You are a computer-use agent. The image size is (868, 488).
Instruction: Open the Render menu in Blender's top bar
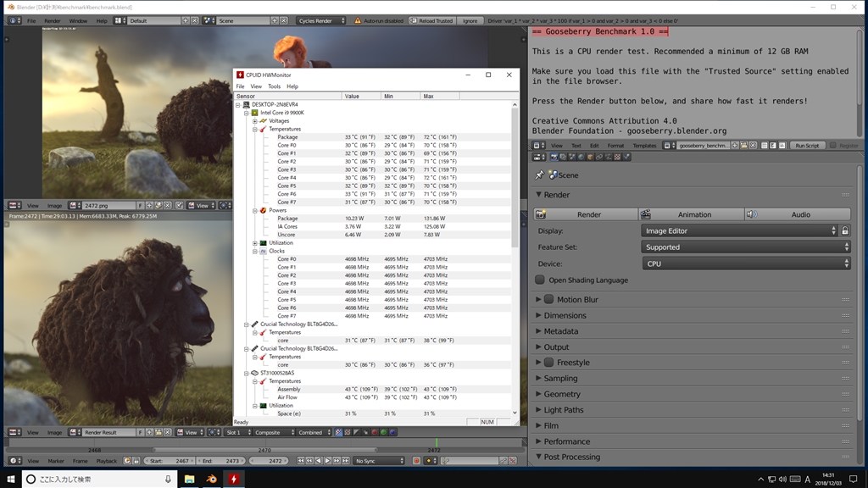coord(53,20)
